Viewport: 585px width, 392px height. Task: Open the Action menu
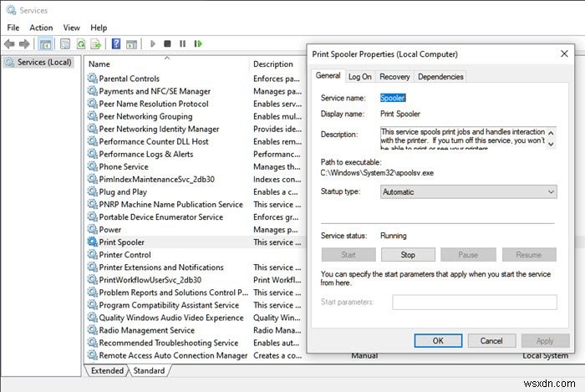pos(41,28)
